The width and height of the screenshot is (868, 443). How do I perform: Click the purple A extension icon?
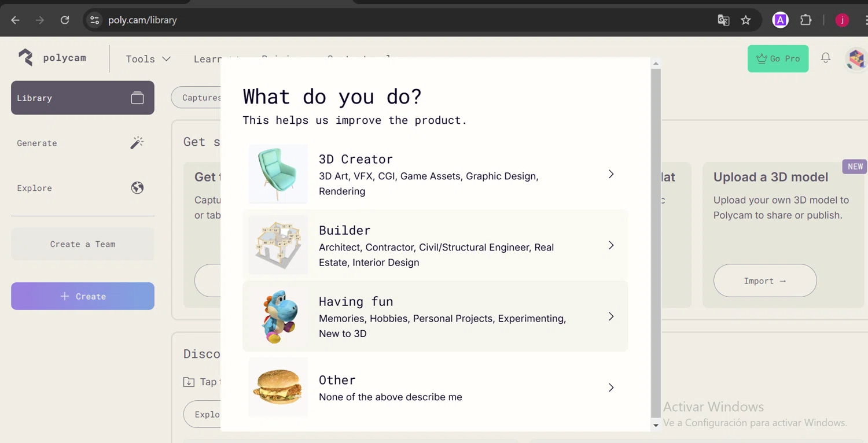pyautogui.click(x=781, y=20)
